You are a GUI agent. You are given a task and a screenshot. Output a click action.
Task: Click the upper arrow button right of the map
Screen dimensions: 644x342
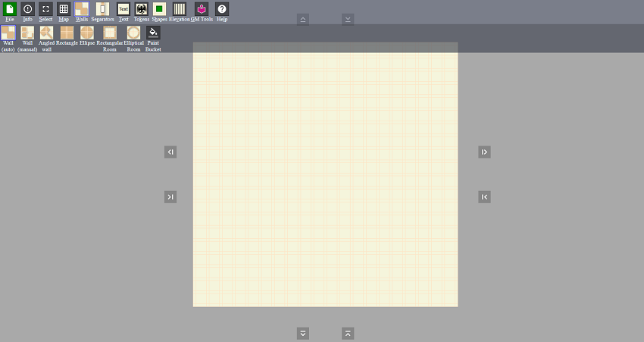pos(484,152)
